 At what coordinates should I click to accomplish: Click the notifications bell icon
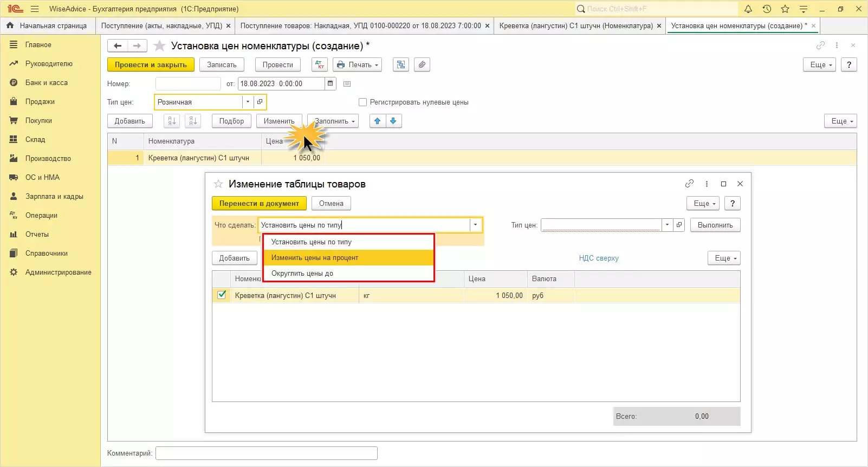[x=748, y=9]
